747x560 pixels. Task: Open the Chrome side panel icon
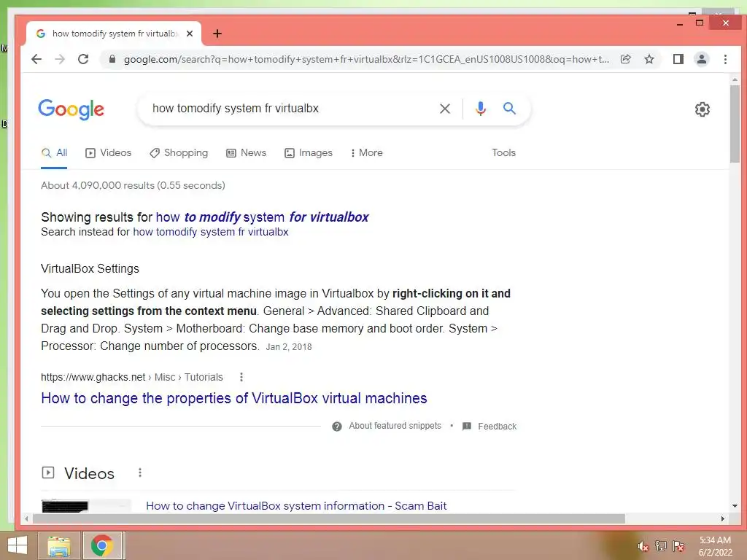pos(678,59)
